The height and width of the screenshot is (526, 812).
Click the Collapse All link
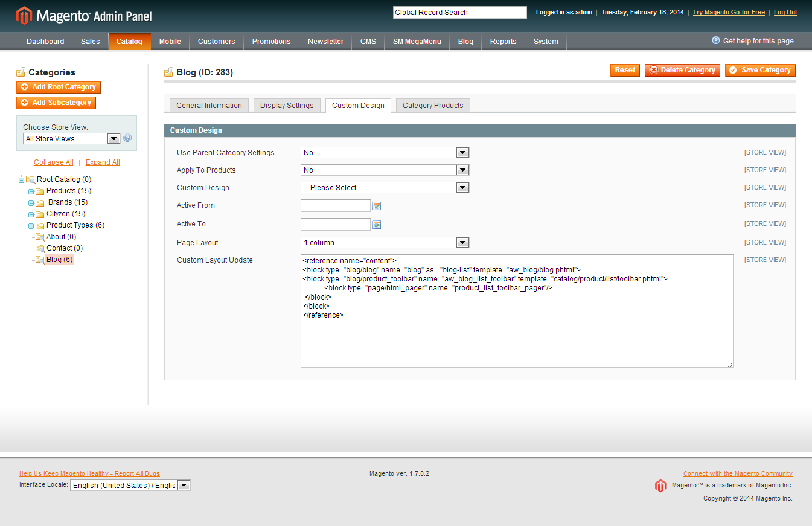tap(54, 162)
